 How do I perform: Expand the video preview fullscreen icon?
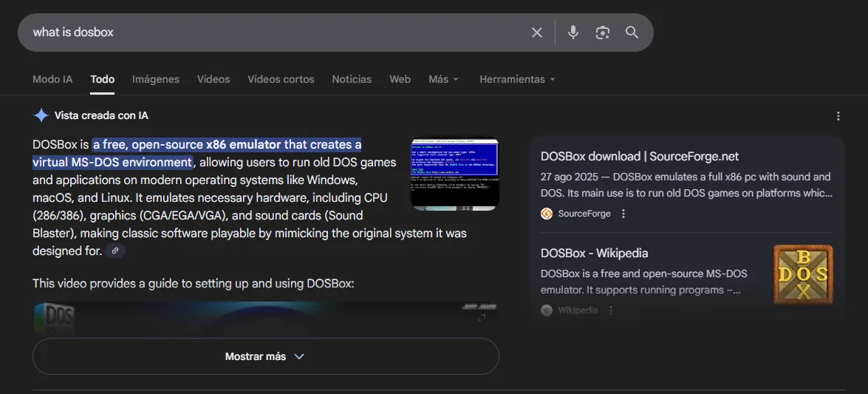[x=482, y=318]
